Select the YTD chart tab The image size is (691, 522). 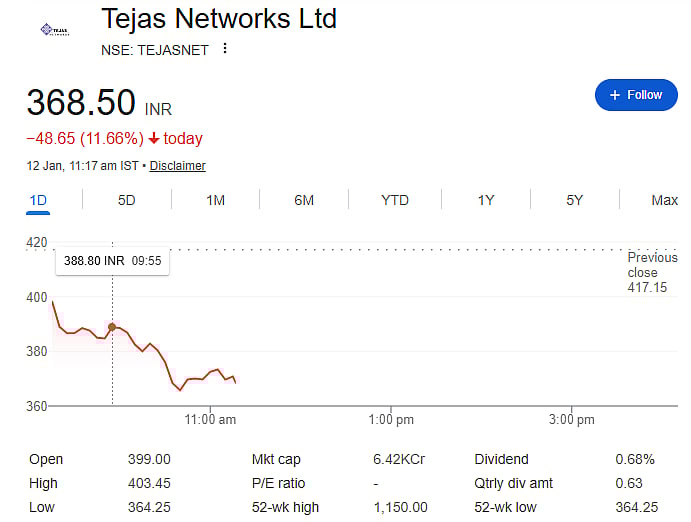coord(395,200)
